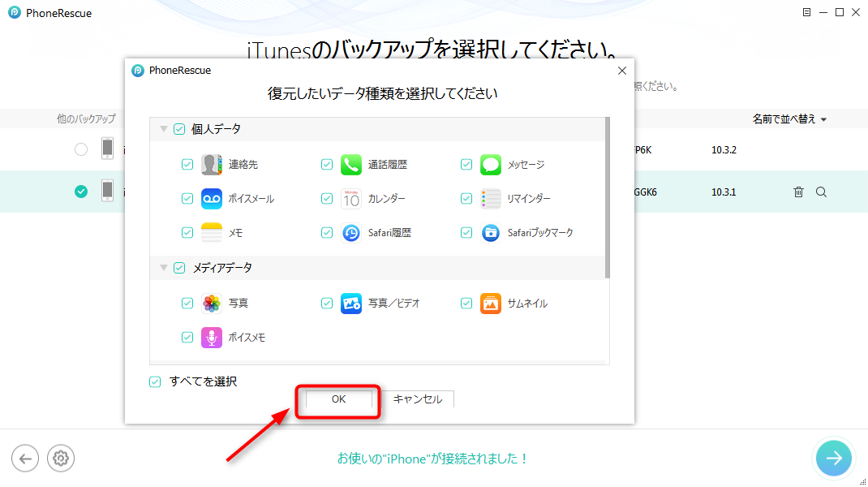Click the phone device icon on the 10.3.2 row
The height and width of the screenshot is (487, 868).
click(107, 149)
